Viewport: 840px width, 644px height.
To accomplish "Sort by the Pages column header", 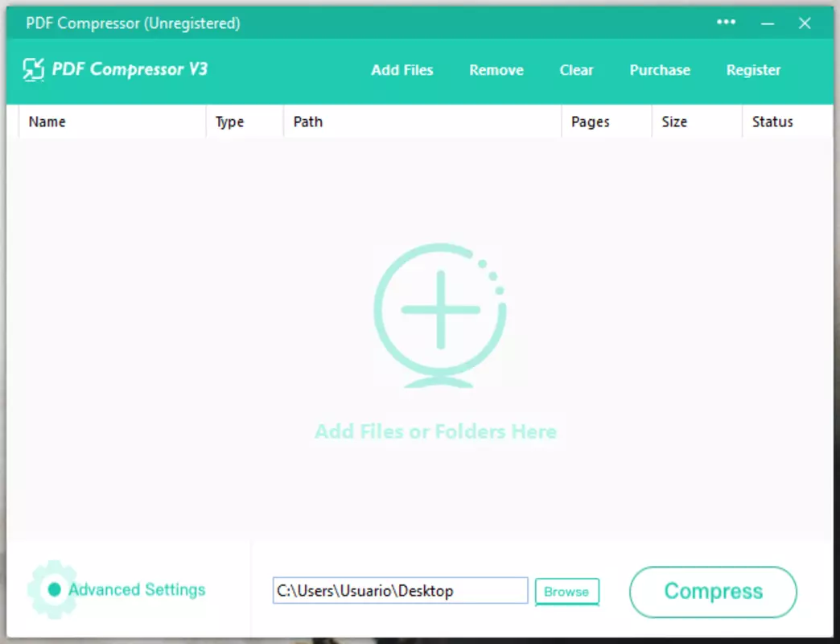I will click(x=607, y=122).
